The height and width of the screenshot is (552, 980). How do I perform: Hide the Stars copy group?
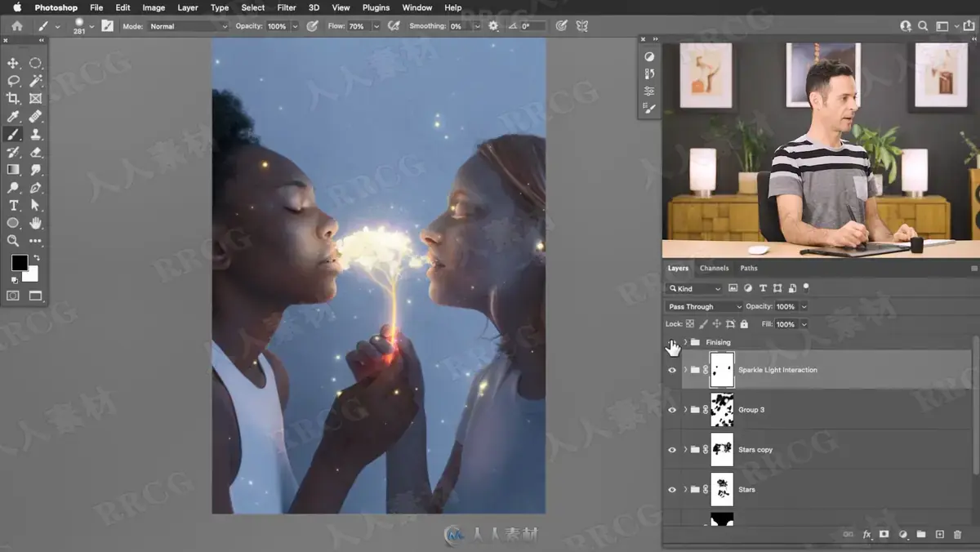pyautogui.click(x=672, y=450)
